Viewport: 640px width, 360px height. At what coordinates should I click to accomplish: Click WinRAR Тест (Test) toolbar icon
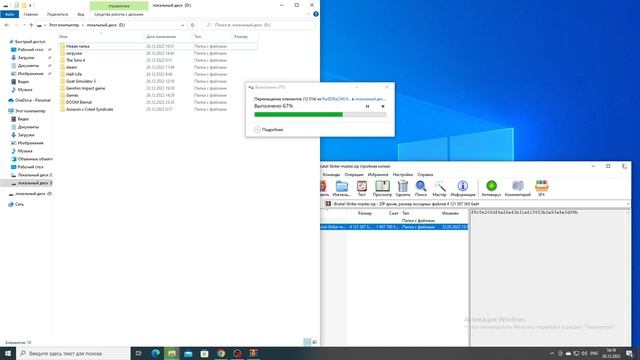tap(362, 189)
